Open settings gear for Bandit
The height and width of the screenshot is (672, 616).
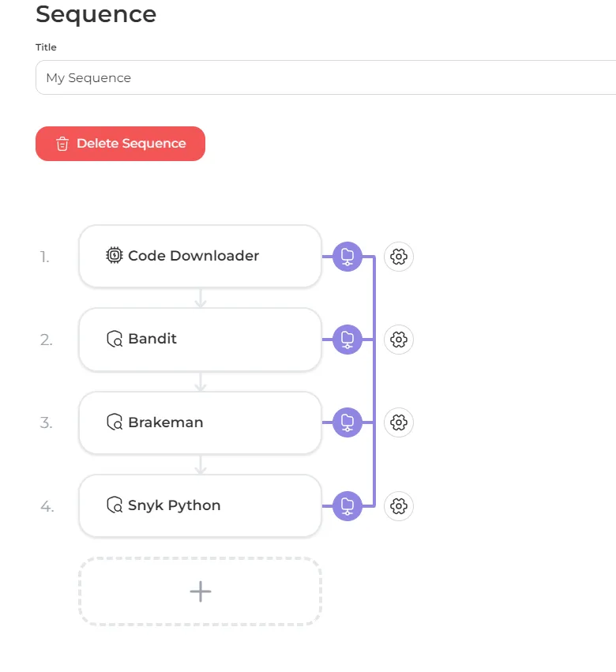pyautogui.click(x=399, y=340)
